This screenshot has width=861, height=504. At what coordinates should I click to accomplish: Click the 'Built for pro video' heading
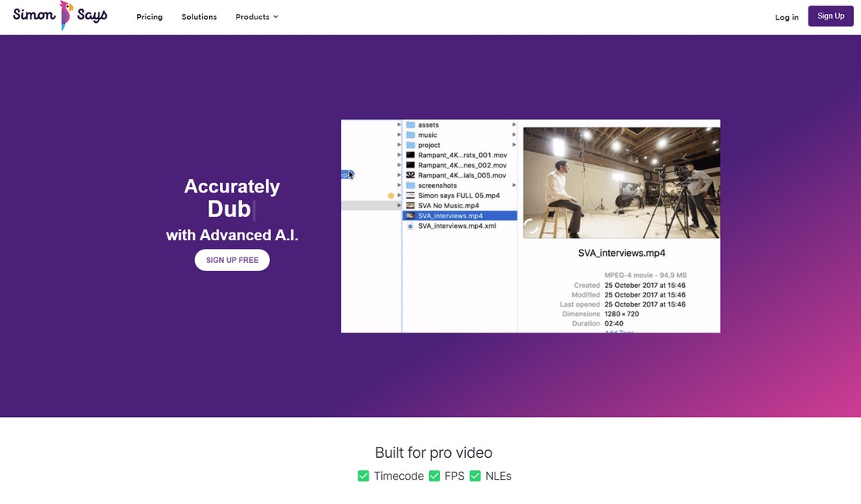(434, 453)
